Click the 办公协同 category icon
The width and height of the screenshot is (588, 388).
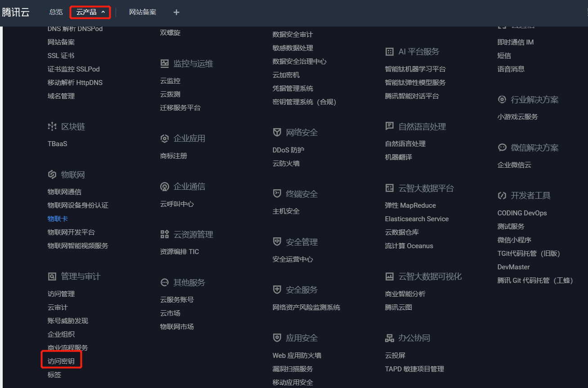[x=389, y=338]
